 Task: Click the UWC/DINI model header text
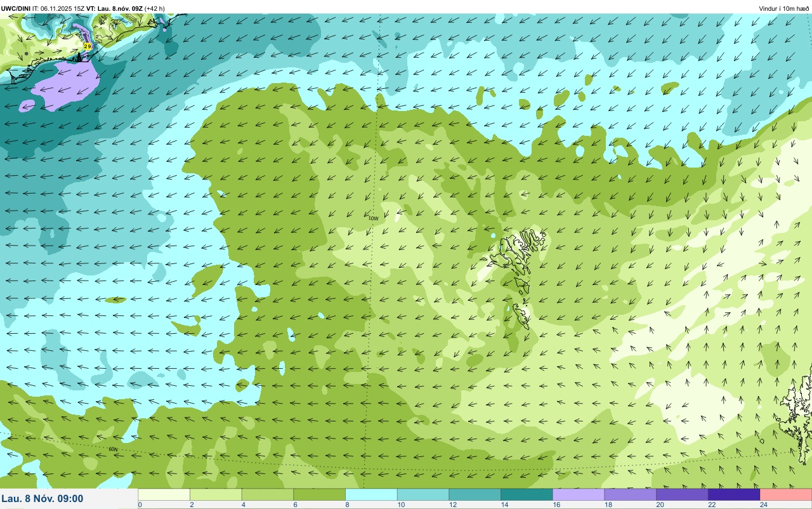tap(16, 8)
